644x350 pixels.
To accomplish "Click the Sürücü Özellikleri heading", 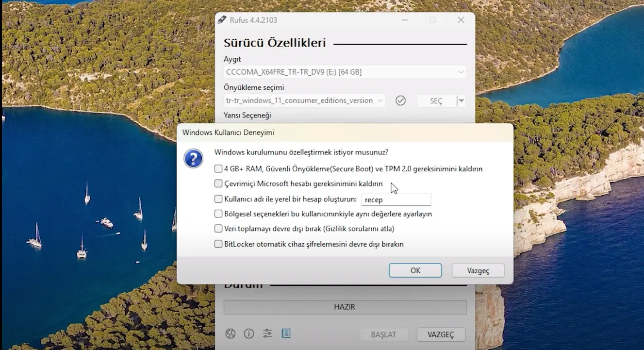I will tap(275, 43).
